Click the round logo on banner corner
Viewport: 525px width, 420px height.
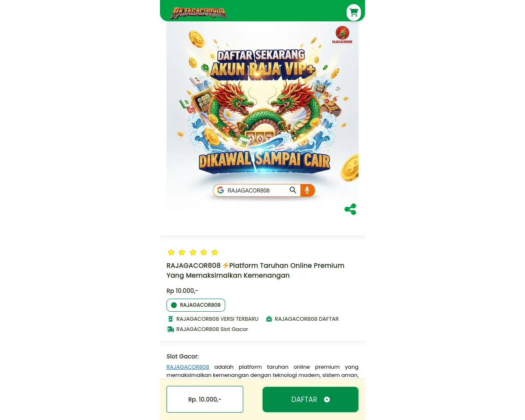click(342, 34)
